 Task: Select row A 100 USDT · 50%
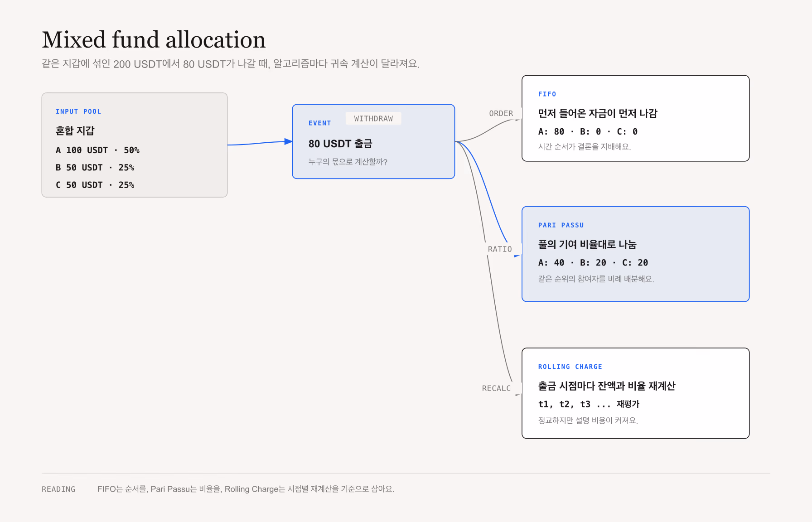click(97, 150)
